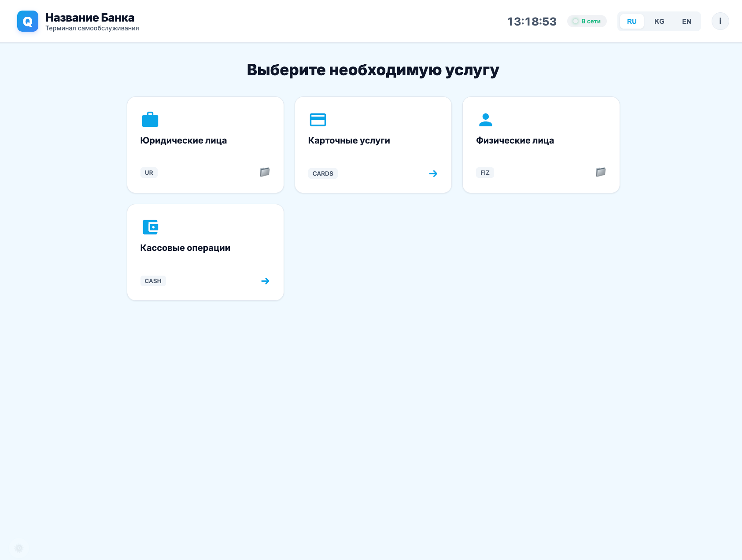Click the folder icon on the UR card
The height and width of the screenshot is (560, 742).
[x=265, y=172]
